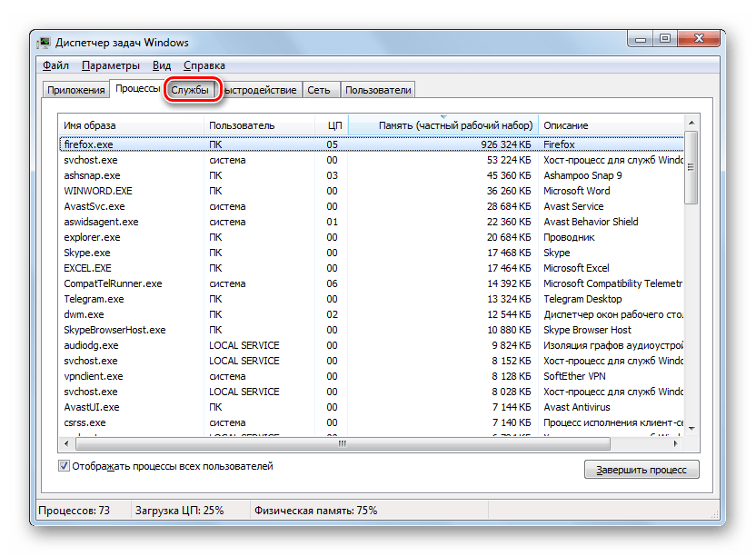Screen dimensions: 756x556
Task: Open the Файл menu
Action: pyautogui.click(x=55, y=65)
